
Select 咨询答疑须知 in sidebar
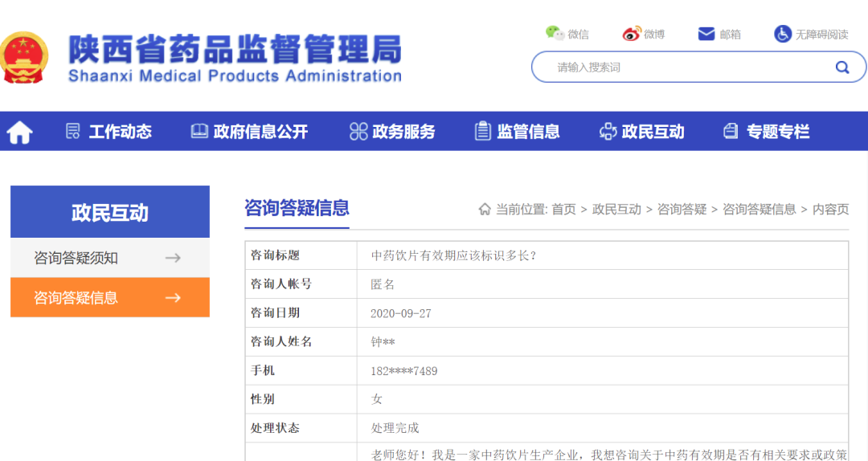coord(110,258)
